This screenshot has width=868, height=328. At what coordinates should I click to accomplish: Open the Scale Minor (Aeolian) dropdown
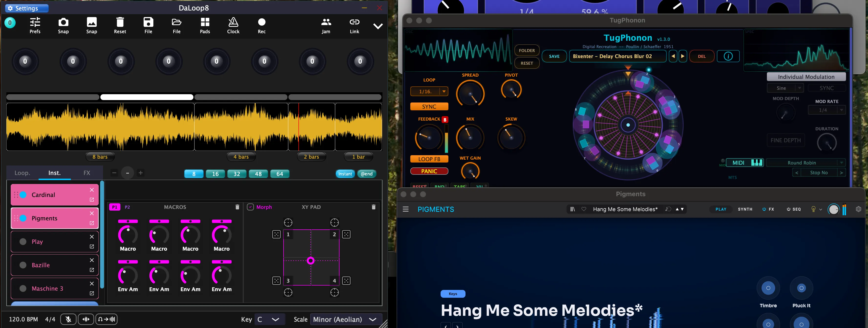pos(346,319)
